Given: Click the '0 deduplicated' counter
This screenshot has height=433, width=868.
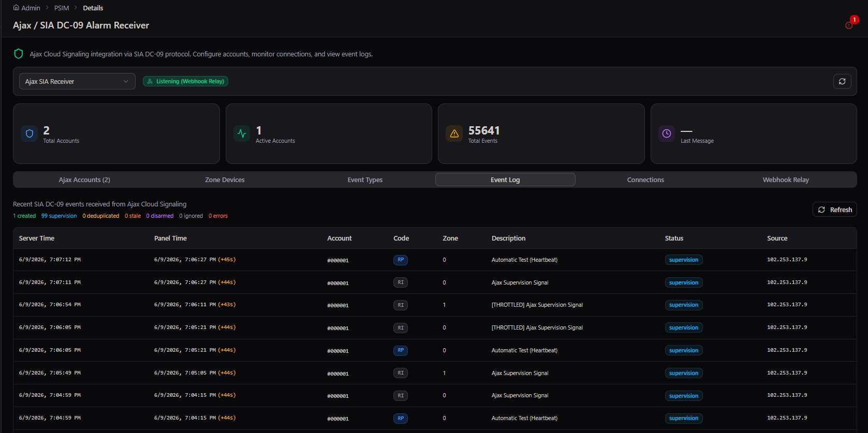Looking at the screenshot, I should click(x=101, y=216).
